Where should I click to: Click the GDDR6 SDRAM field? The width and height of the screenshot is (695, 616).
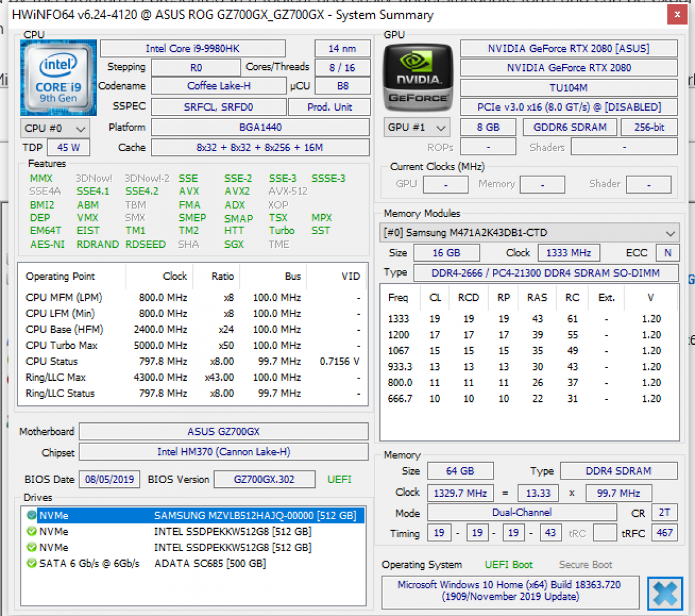569,128
